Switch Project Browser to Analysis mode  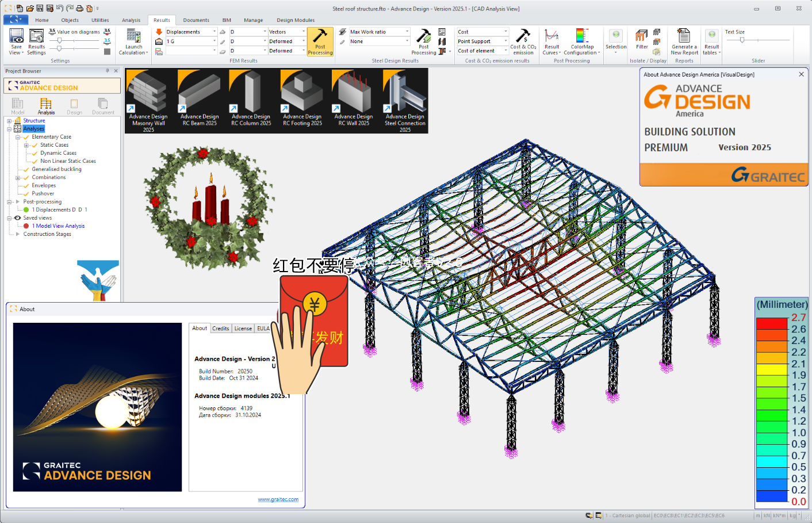(46, 106)
